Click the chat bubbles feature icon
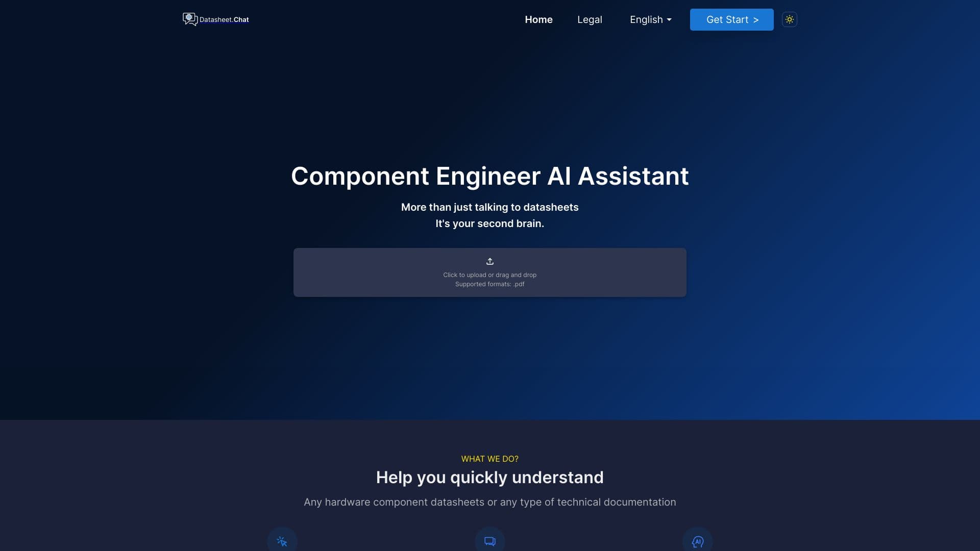This screenshot has height=551, width=980. click(489, 541)
